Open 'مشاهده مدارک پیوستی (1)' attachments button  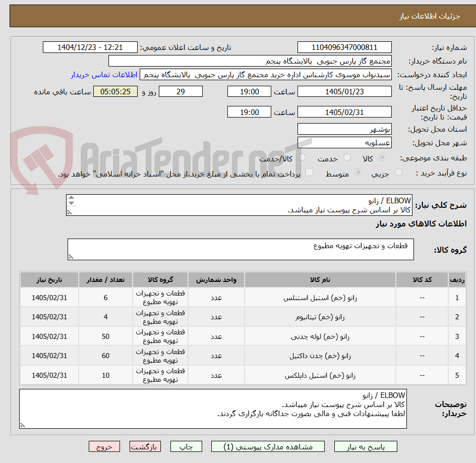(268, 446)
